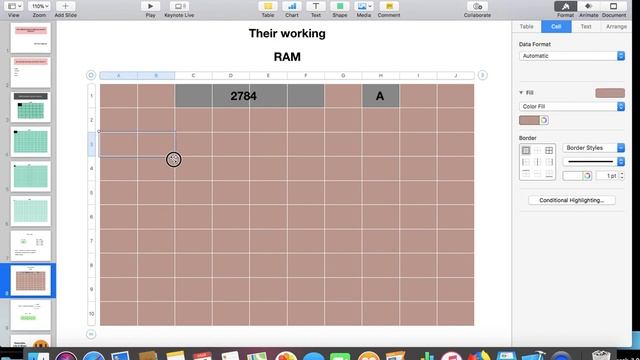Select slide 9 thumbnail
The image size is (640, 360).
point(31,316)
